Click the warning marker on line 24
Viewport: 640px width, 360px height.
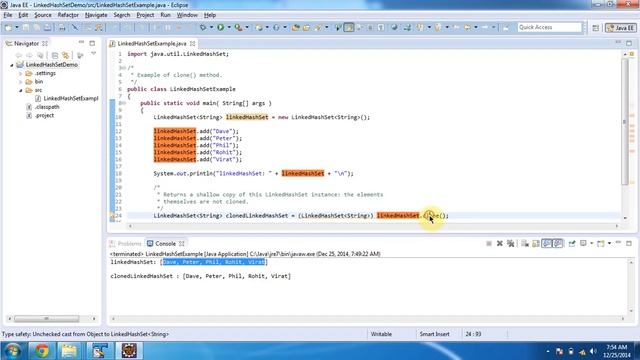coord(112,216)
